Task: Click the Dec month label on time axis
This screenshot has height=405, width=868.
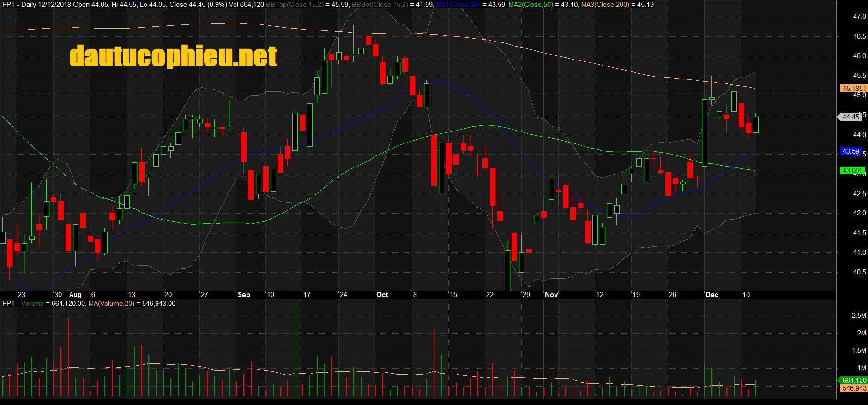Action: 712,295
